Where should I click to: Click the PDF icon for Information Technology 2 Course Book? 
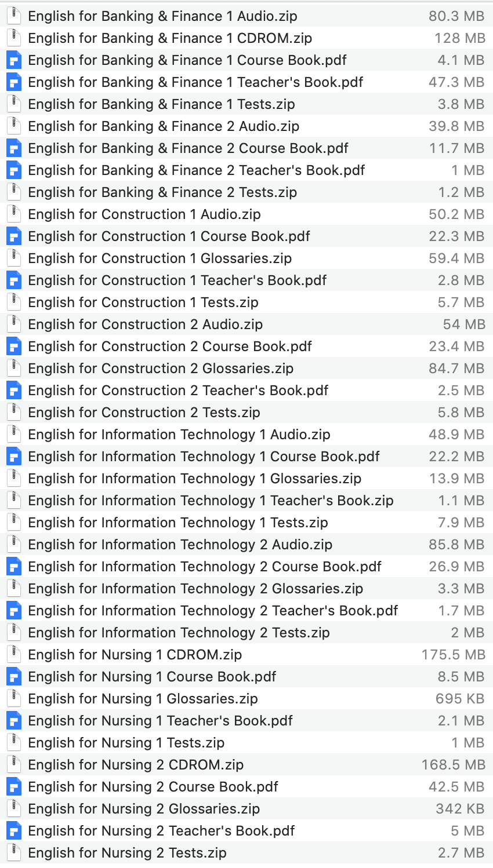click(x=14, y=566)
